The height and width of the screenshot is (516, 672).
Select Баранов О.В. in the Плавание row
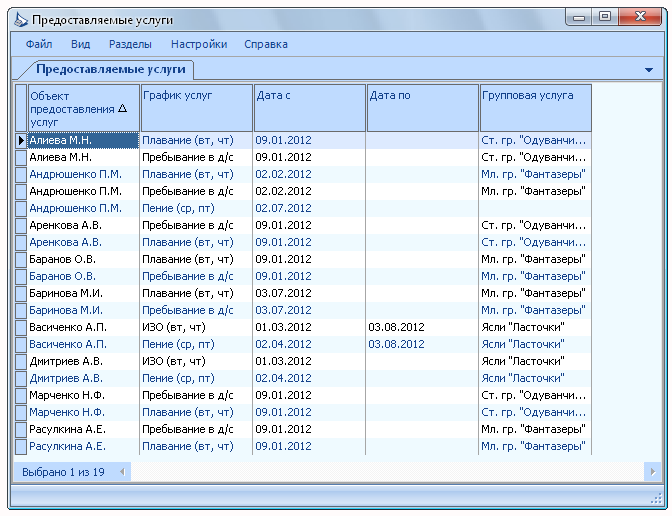pyautogui.click(x=83, y=260)
